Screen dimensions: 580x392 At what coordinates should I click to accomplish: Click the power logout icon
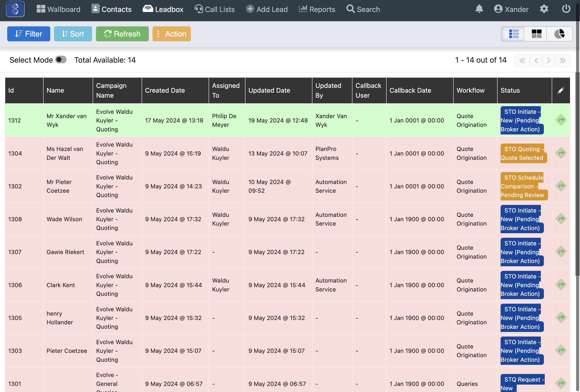[x=566, y=9]
